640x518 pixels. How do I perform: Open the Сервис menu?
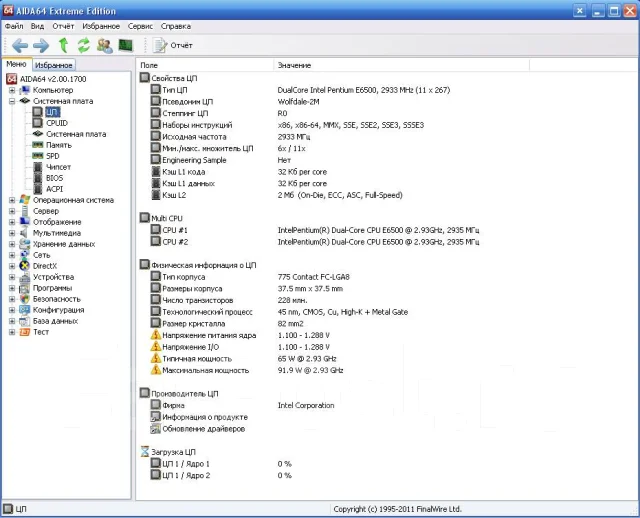tap(140, 26)
